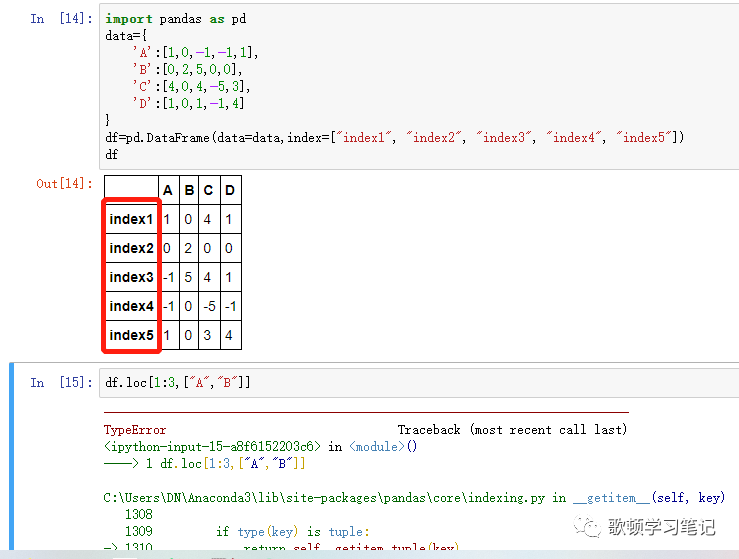Select the In [14] prompt label
The width and height of the screenshot is (739, 559).
coord(61,19)
